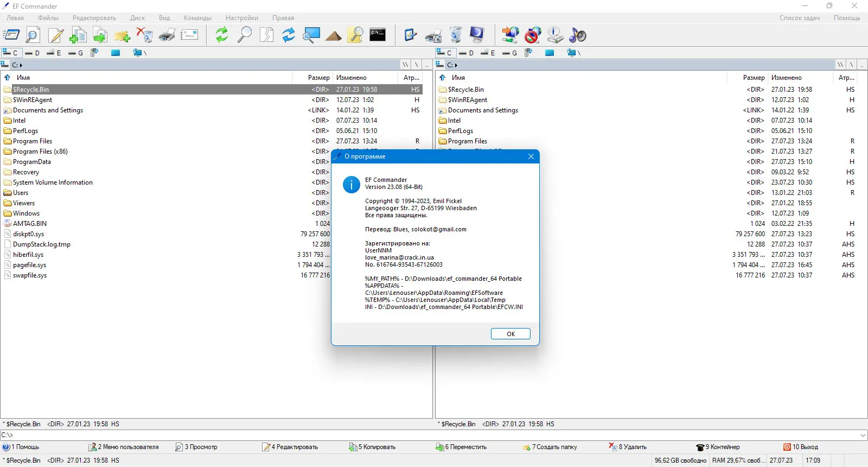868x467 pixels.
Task: Click the delete icon with red X
Action: click(x=144, y=35)
